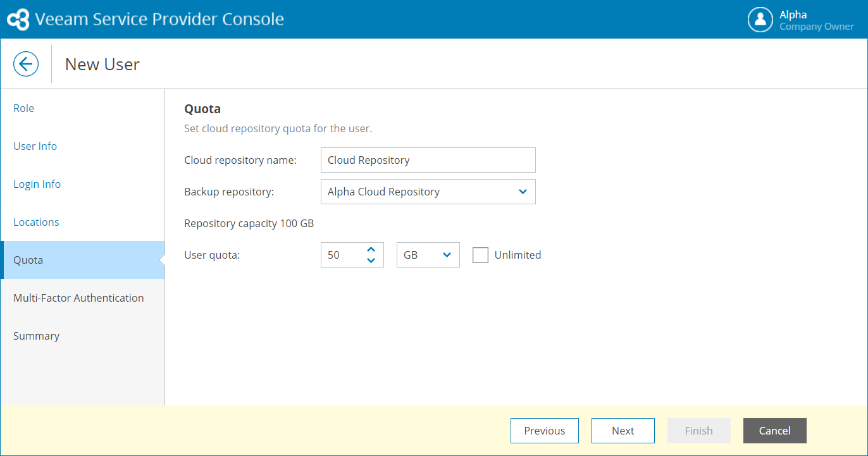Switch to Login Info step
The width and height of the screenshot is (868, 456).
[37, 184]
